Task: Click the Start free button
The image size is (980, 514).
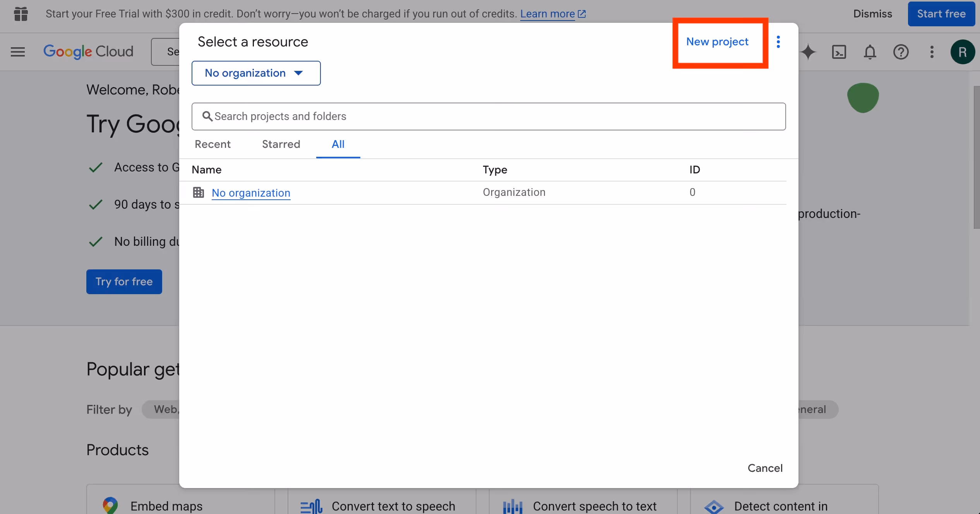Action: click(x=941, y=14)
